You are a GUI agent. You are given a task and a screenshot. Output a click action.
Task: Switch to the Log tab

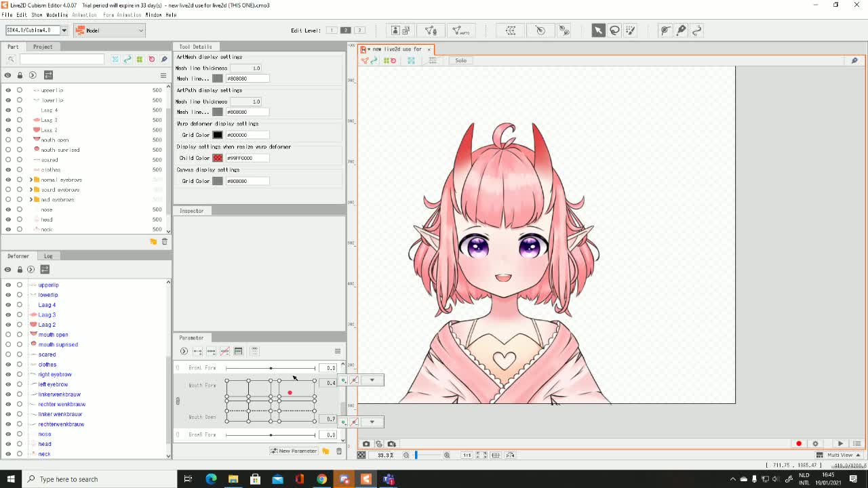[48, 256]
